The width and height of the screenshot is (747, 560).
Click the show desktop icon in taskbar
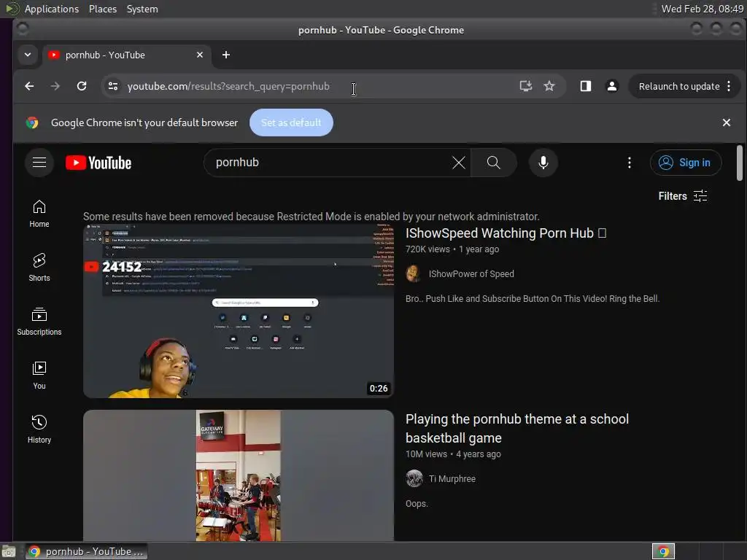[9, 552]
